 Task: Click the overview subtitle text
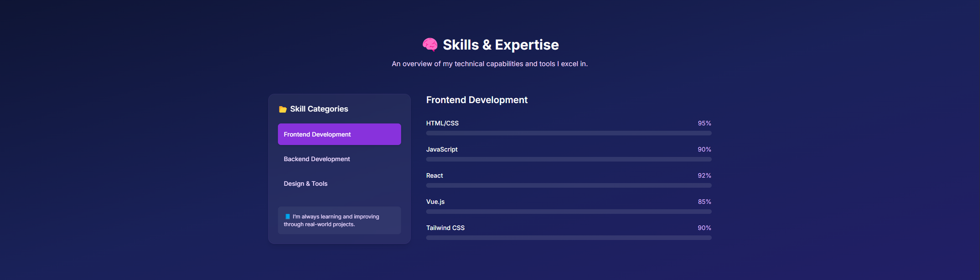pyautogui.click(x=489, y=64)
